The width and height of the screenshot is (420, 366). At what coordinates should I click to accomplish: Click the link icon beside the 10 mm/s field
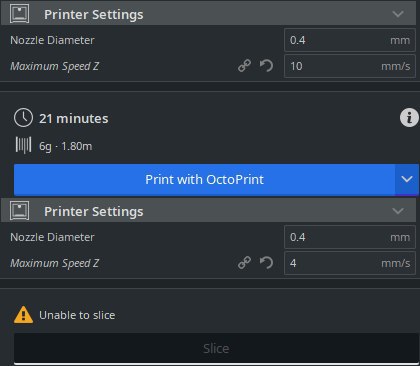pos(244,66)
